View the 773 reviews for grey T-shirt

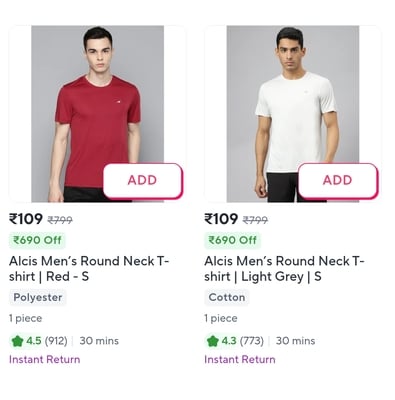click(252, 341)
